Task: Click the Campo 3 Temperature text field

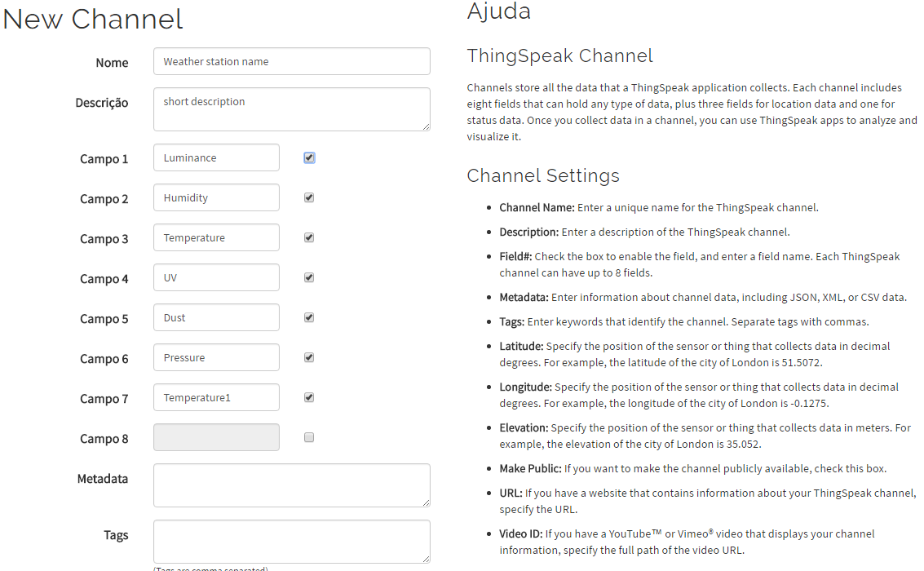Action: click(216, 237)
